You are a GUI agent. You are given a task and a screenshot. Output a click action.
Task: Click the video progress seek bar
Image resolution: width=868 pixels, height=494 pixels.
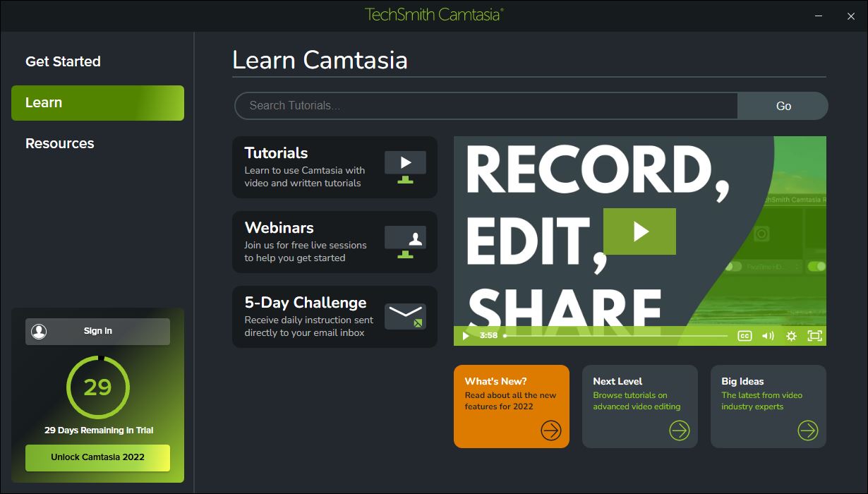coord(615,336)
